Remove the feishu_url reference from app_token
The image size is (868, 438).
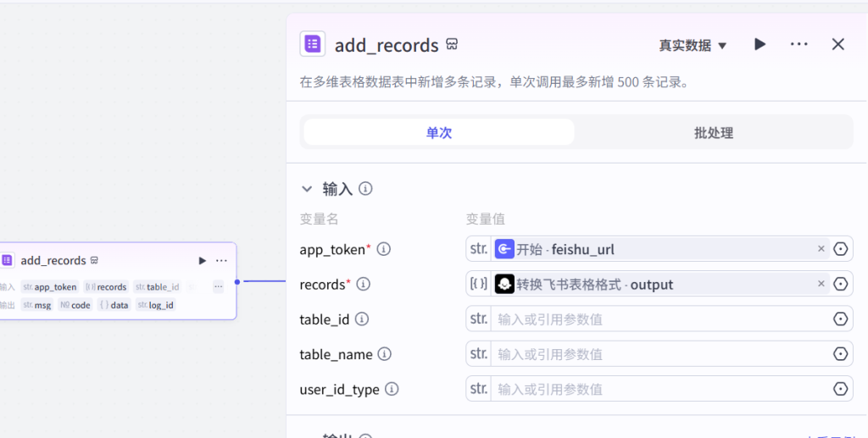[x=821, y=249]
